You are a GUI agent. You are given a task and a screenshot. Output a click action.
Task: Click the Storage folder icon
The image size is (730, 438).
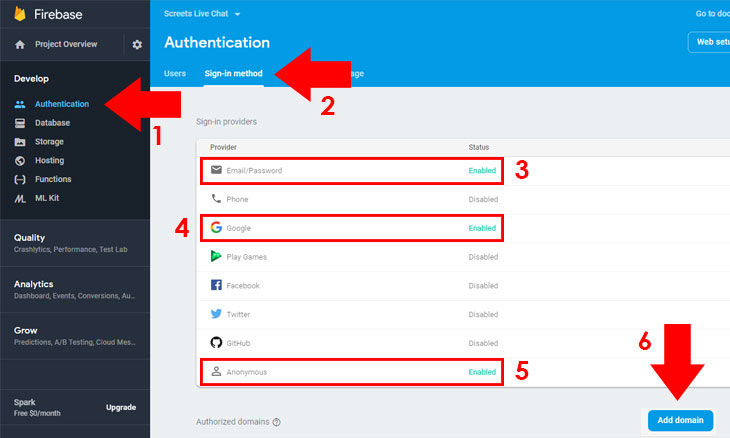click(20, 142)
